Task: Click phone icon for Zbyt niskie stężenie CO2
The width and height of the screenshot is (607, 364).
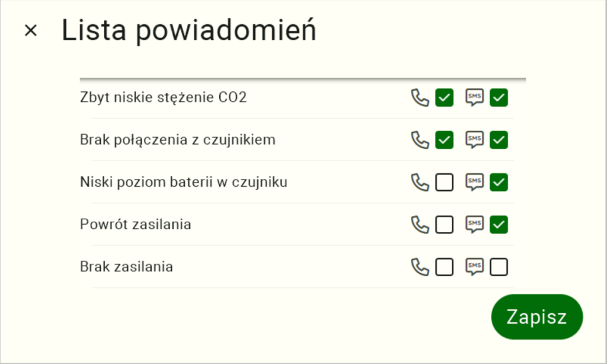Action: (420, 98)
